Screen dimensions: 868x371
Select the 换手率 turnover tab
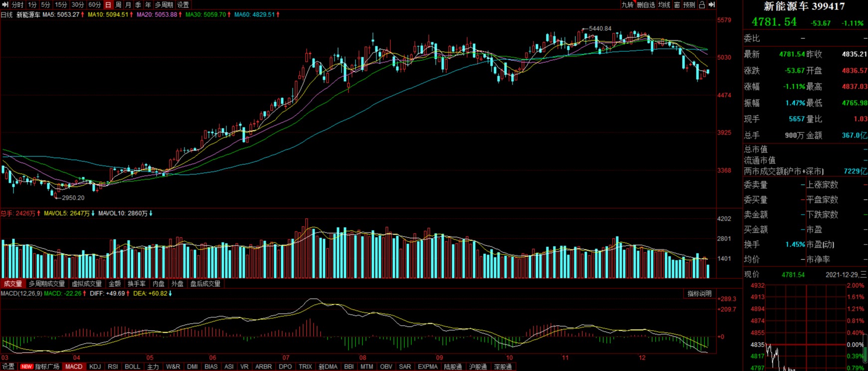pos(137,284)
